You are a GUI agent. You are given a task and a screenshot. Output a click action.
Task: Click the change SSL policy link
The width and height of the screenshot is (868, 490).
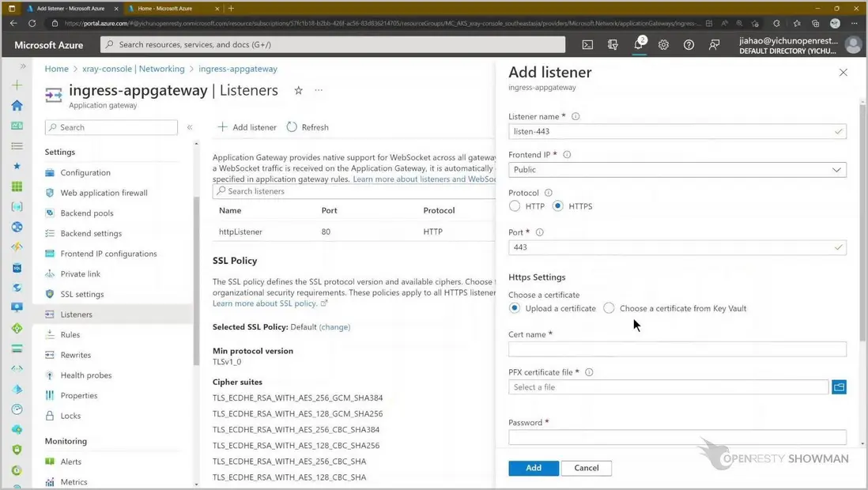tap(334, 327)
